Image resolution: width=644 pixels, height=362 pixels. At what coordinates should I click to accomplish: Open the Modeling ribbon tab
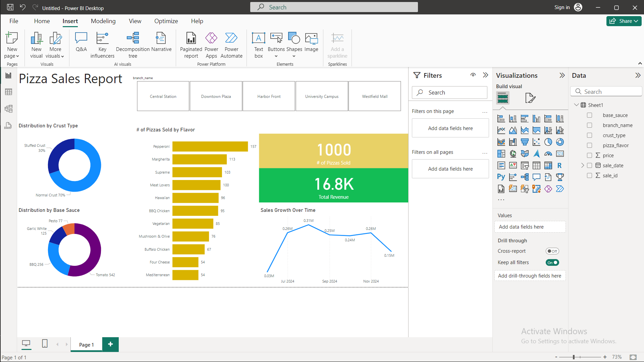pos(103,21)
